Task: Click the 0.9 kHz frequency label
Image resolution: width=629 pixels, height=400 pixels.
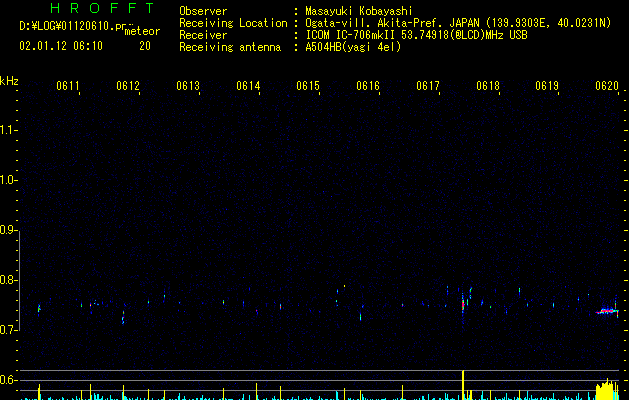Action: [7, 230]
